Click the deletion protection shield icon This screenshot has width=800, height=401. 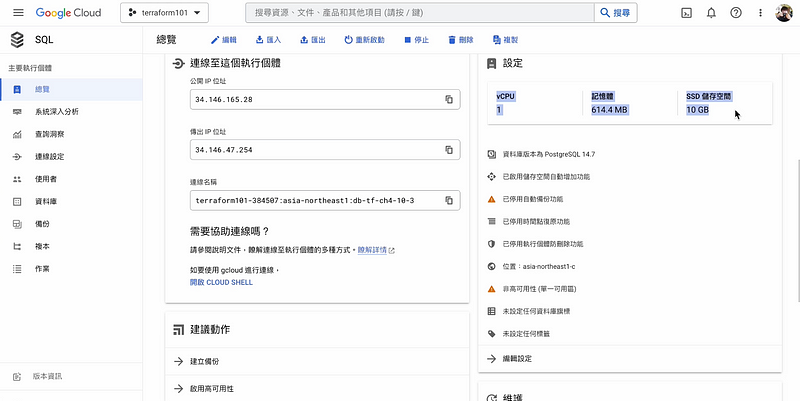[491, 244]
